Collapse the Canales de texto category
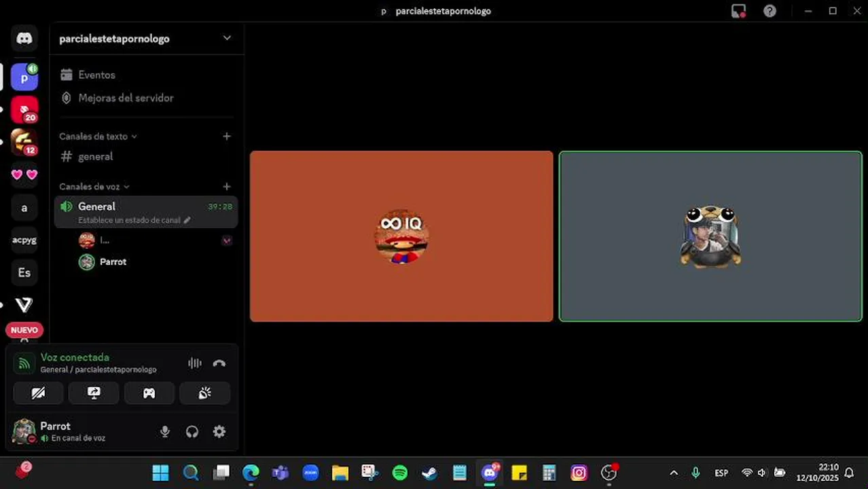 (98, 137)
